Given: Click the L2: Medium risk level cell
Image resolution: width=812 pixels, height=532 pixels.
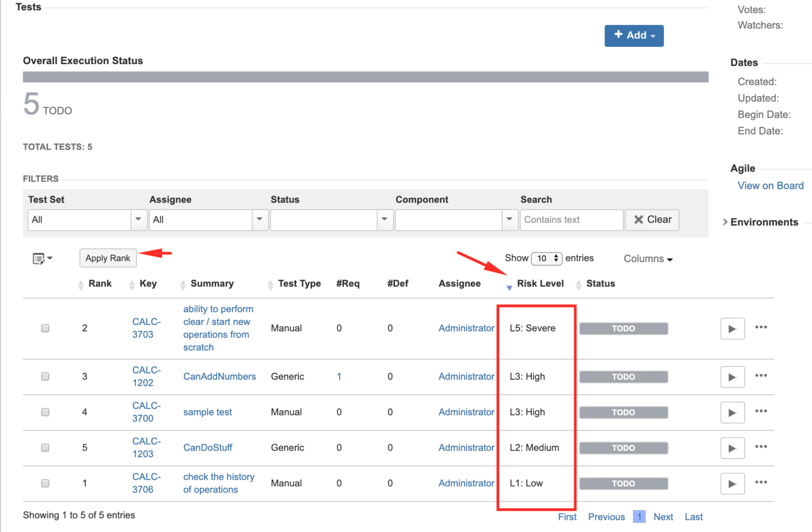Looking at the screenshot, I should click(x=534, y=447).
